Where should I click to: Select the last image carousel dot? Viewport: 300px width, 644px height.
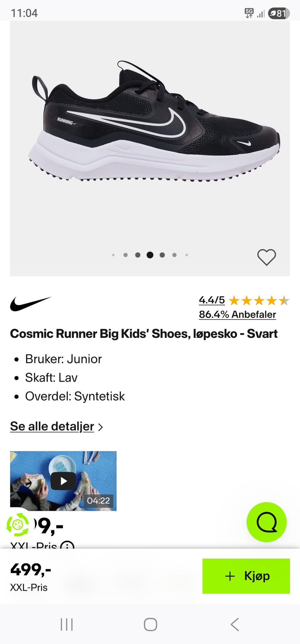click(187, 255)
